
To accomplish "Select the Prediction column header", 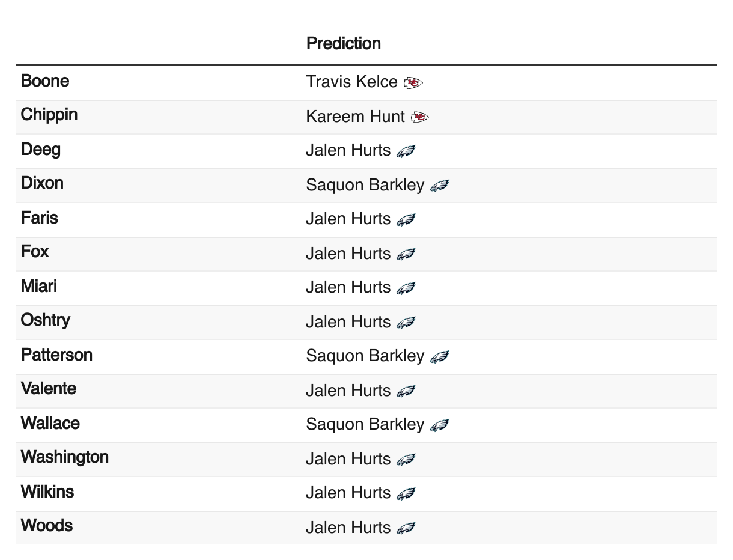I will 344,43.
